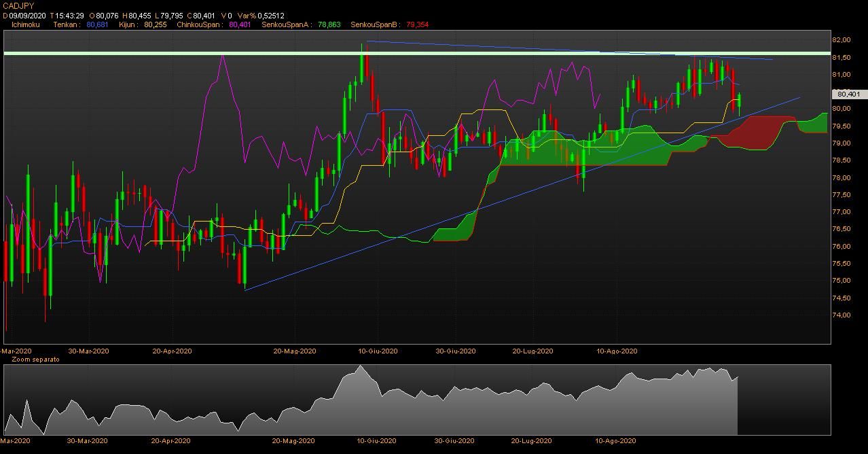Click 30-Mar-2020 on the zoom panel axis
This screenshot has width=868, height=454.
[x=88, y=440]
